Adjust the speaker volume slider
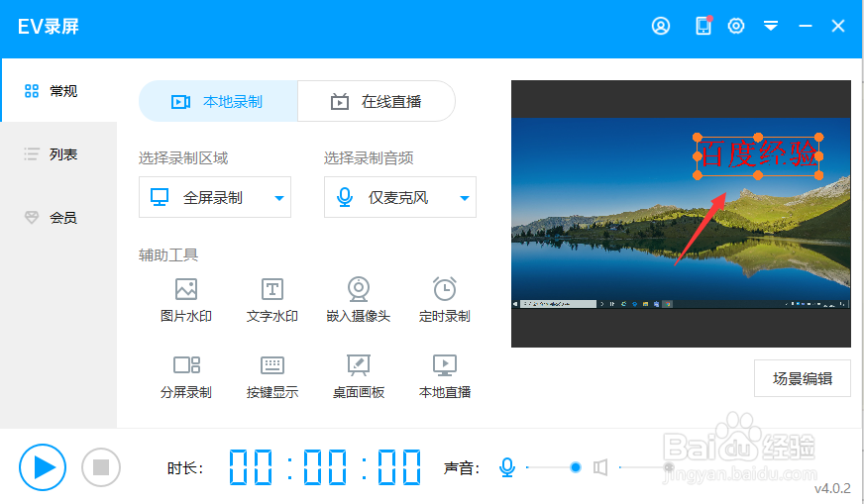The width and height of the screenshot is (864, 504). [x=646, y=467]
